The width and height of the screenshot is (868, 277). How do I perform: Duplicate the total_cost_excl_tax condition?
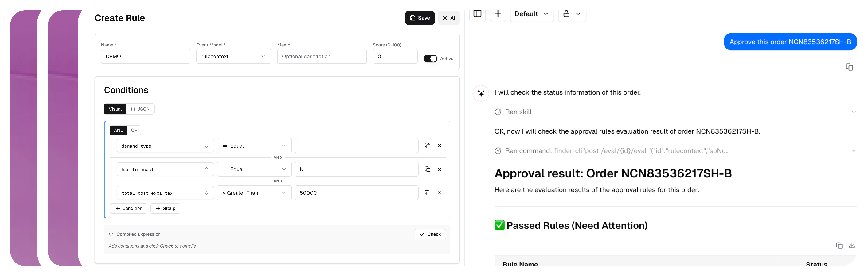coord(428,193)
